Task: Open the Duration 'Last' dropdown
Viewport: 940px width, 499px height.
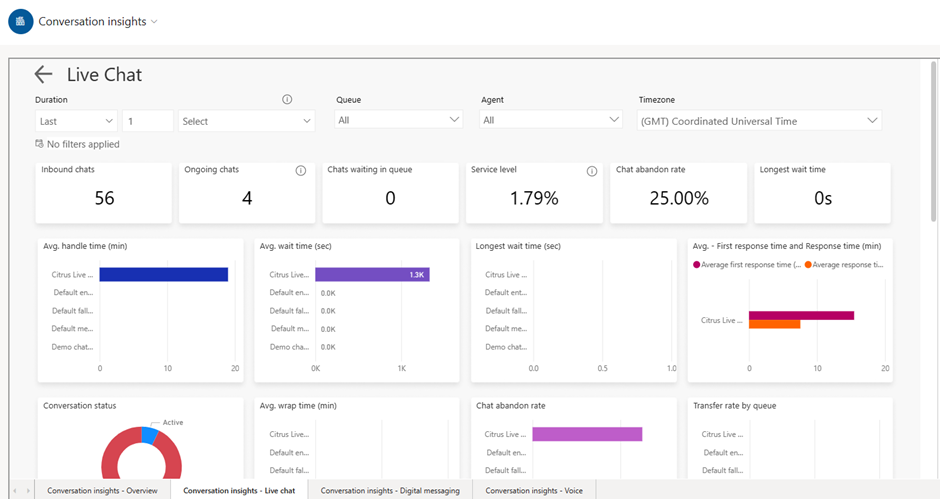Action: [75, 121]
